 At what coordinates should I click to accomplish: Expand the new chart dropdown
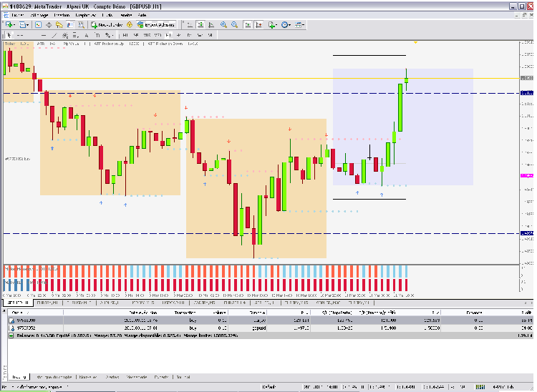[16, 24]
